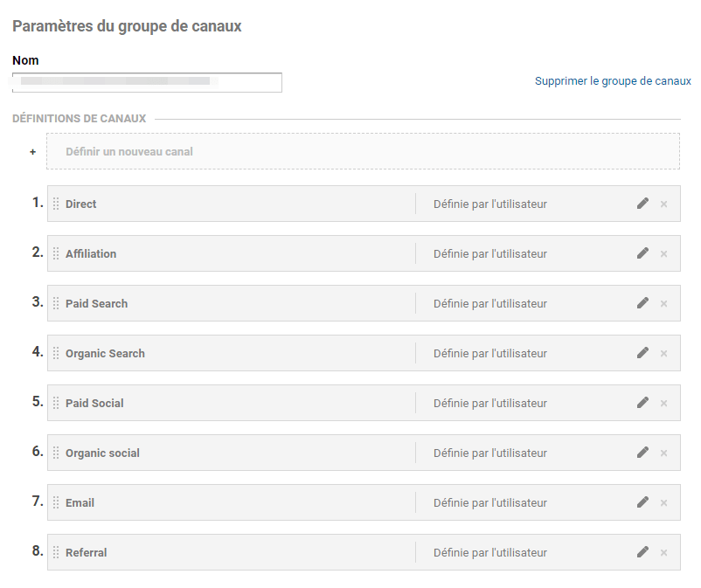Viewport: 701px width, 588px height.
Task: Remove the Email channel X icon
Action: pos(664,502)
